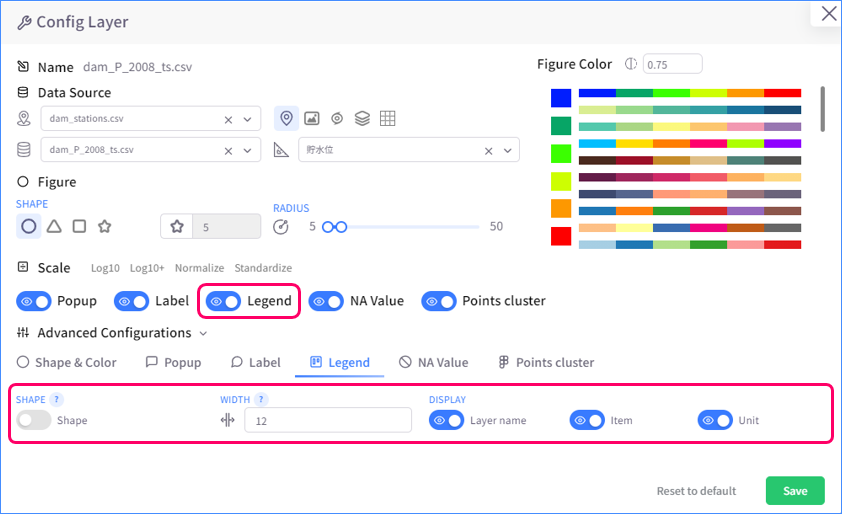The width and height of the screenshot is (842, 514).
Task: Click the legend width input field
Action: point(328,420)
